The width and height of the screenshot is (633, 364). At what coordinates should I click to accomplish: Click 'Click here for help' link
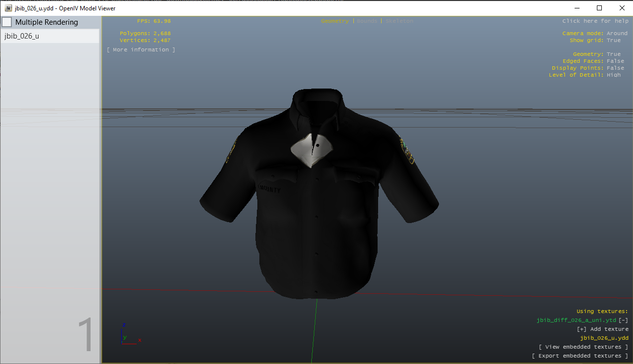click(595, 21)
